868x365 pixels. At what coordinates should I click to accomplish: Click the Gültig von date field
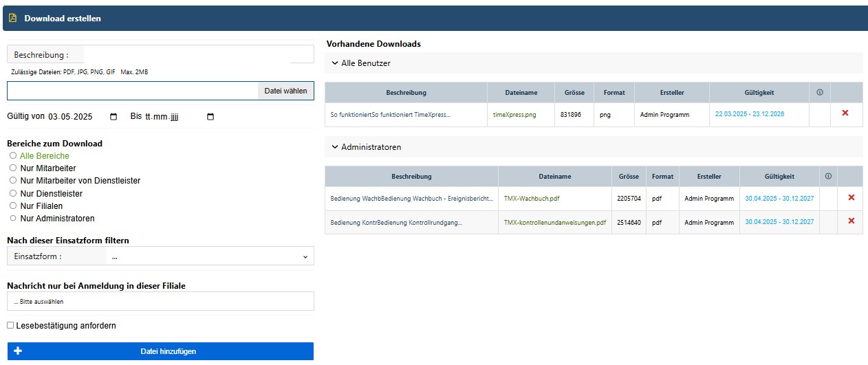click(x=83, y=117)
